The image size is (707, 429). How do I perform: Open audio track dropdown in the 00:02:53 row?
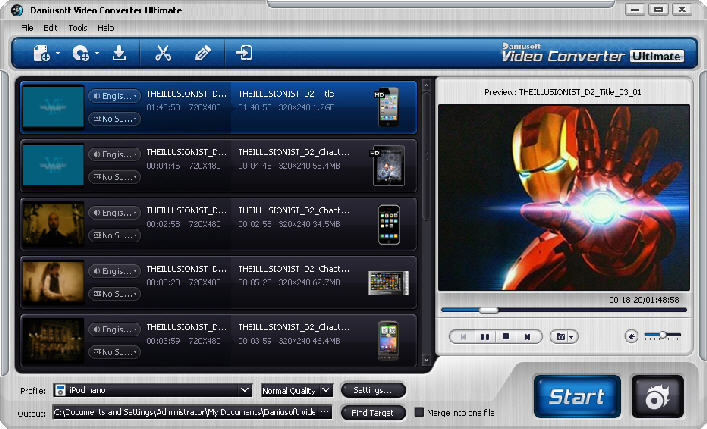pos(114,212)
